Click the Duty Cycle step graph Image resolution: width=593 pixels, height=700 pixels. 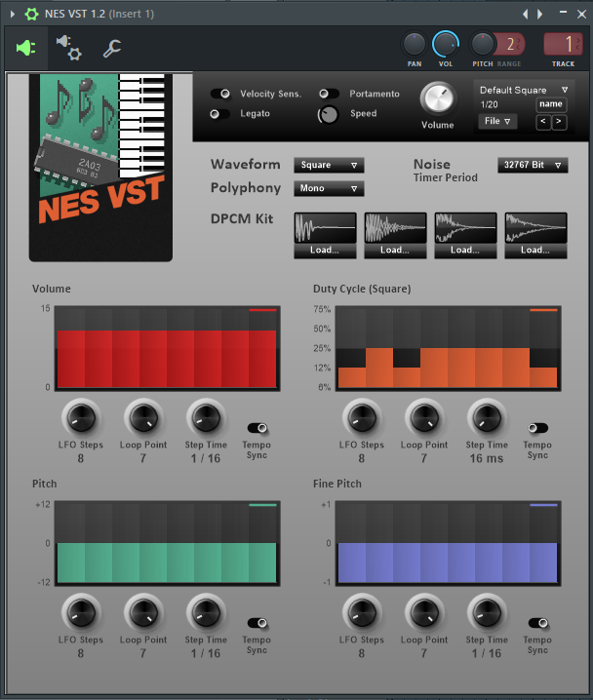[x=448, y=348]
